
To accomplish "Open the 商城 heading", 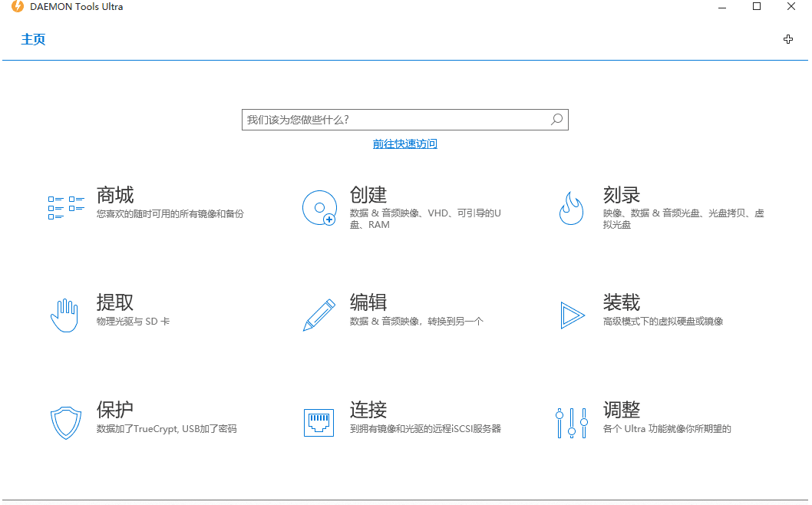I will tap(115, 195).
